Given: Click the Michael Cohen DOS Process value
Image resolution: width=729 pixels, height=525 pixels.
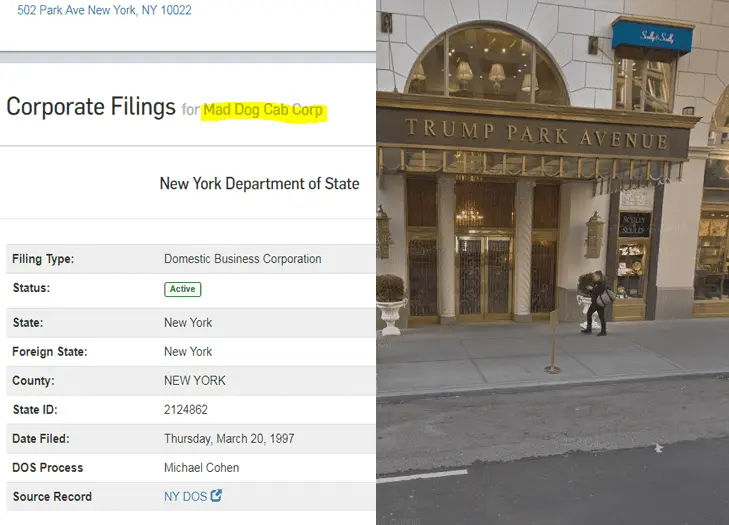Looking at the screenshot, I should pyautogui.click(x=201, y=468).
